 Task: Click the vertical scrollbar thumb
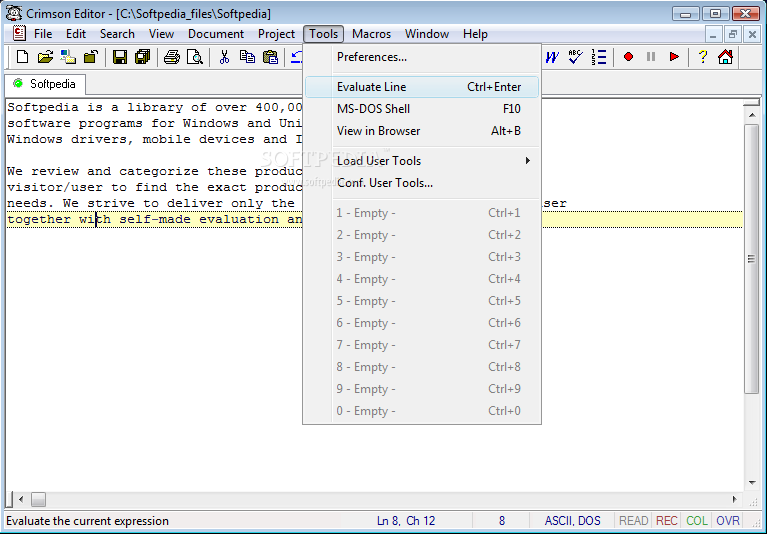coord(751,259)
